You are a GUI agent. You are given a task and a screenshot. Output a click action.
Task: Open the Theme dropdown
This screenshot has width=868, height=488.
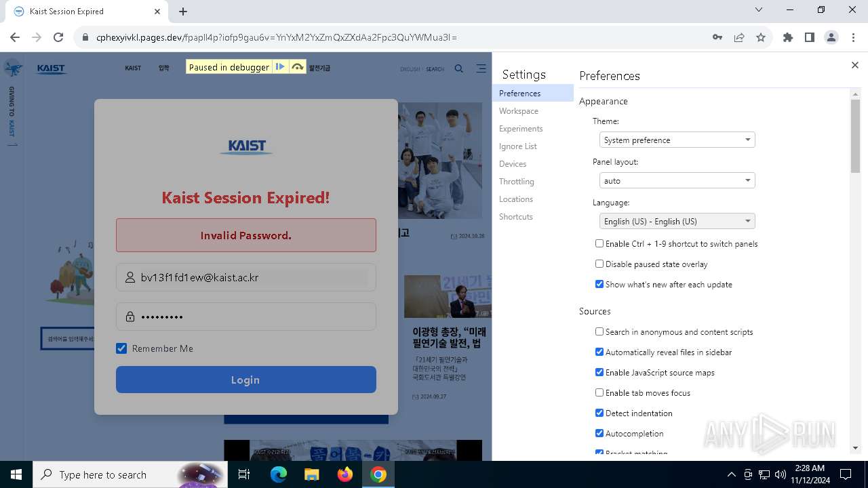tap(677, 140)
